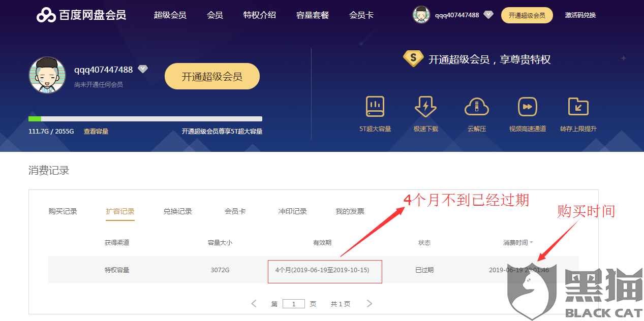Image resolution: width=644 pixels, height=321 pixels.
Task: Open 会员卡 in the top navigation
Action: (361, 15)
